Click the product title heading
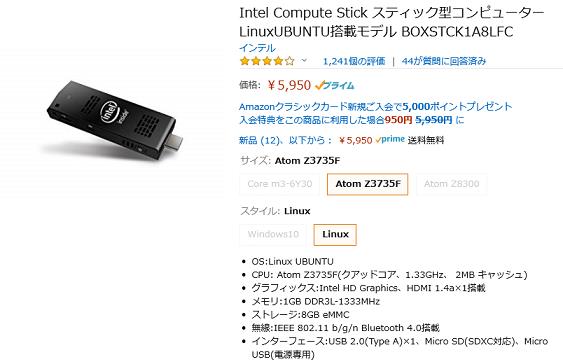This screenshot has width=563, height=364. (x=392, y=22)
